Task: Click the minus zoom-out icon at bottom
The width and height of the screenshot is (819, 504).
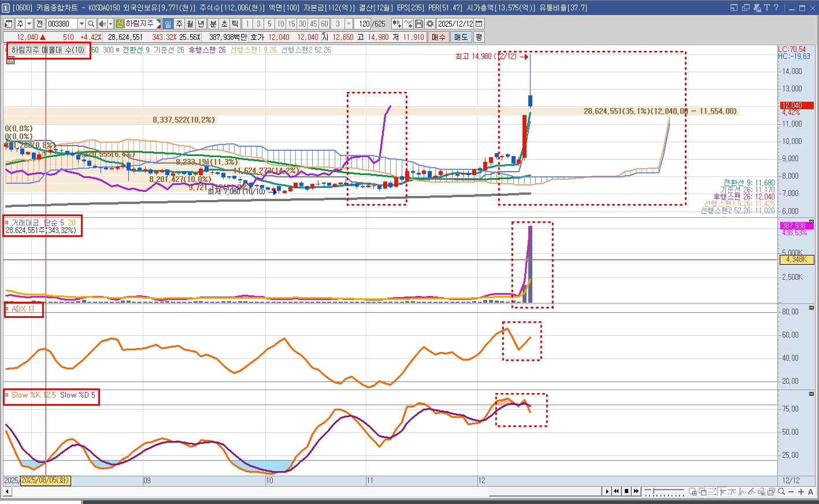Action: (791, 492)
